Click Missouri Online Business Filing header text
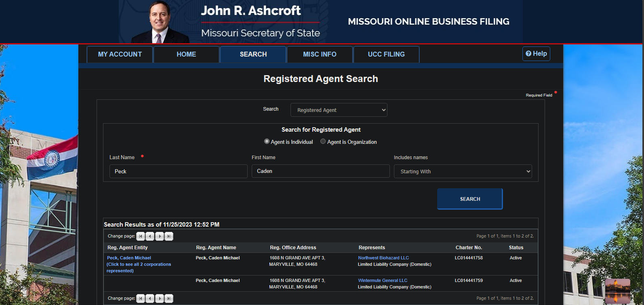This screenshot has width=644, height=305. click(429, 21)
